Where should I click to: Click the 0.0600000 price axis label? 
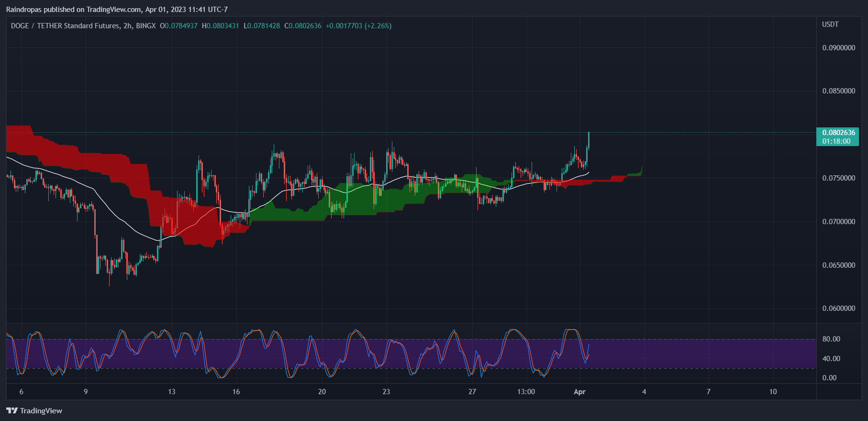tap(839, 308)
